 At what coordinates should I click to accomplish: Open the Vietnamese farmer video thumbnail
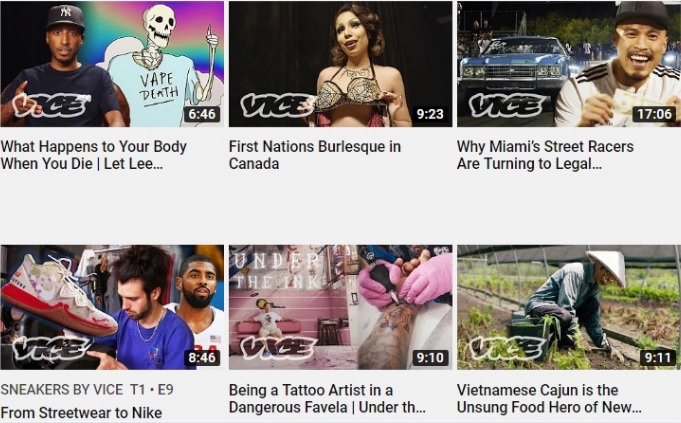569,307
